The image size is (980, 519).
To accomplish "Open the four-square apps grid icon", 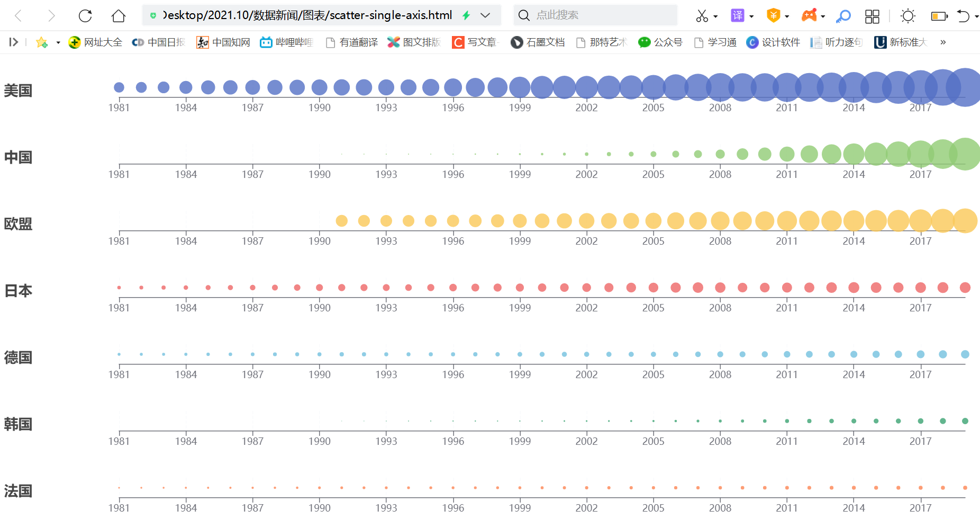I will click(872, 16).
